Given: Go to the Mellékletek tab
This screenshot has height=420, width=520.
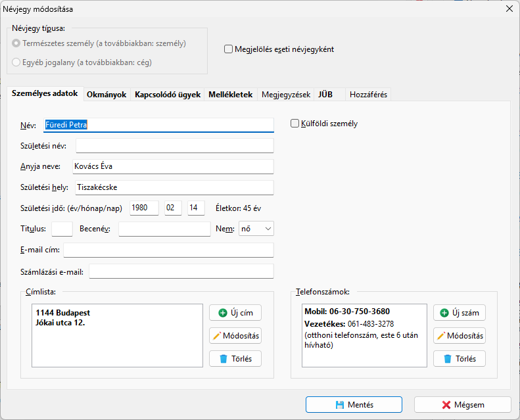Looking at the screenshot, I should [231, 95].
